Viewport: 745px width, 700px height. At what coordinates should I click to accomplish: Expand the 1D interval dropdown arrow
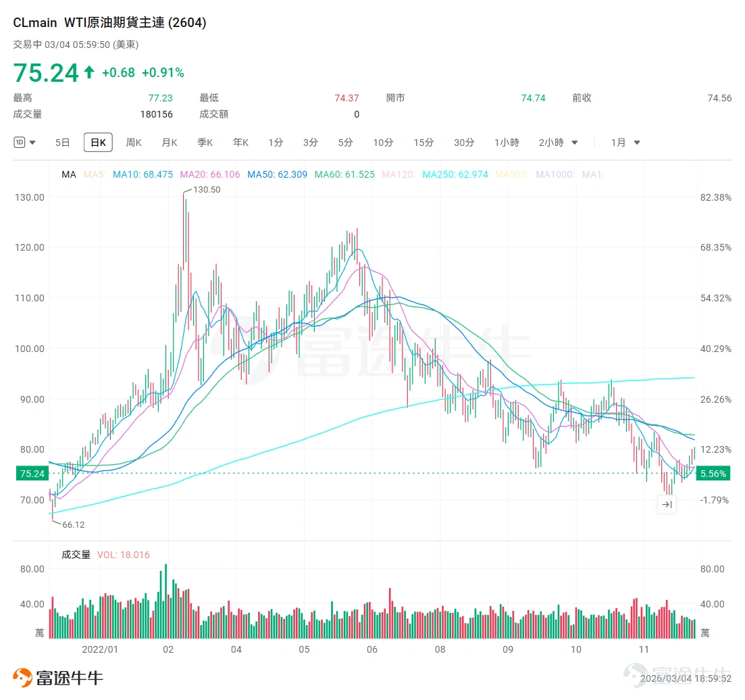pos(33,143)
